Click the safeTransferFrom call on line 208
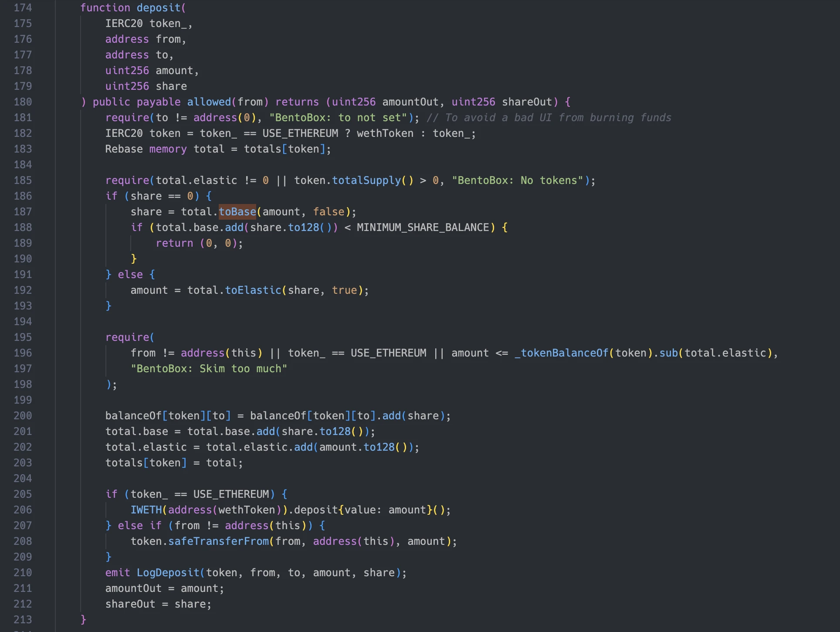 click(219, 541)
